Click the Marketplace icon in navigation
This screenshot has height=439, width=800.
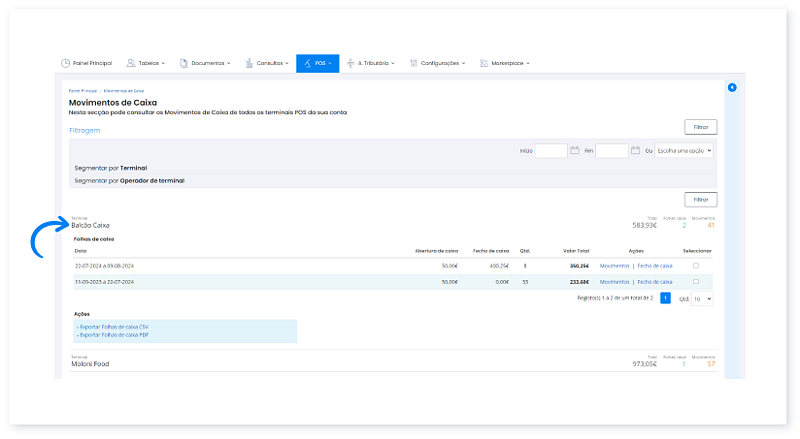pos(484,63)
